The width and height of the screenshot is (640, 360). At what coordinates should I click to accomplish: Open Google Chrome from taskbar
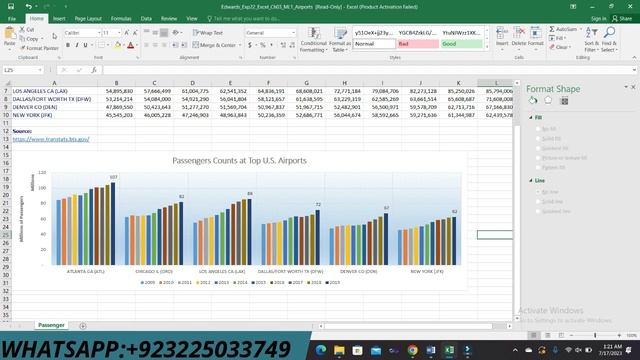pos(412,350)
